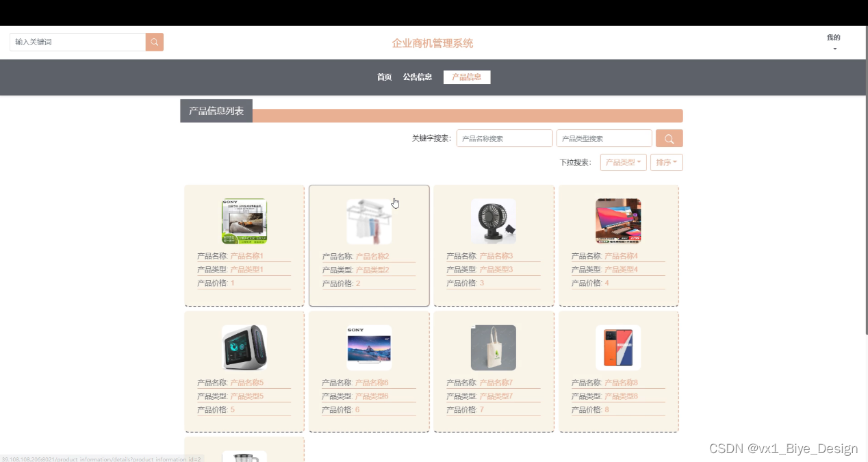Expand the 产品类型 dropdown filter
Image resolution: width=868 pixels, height=462 pixels.
624,162
